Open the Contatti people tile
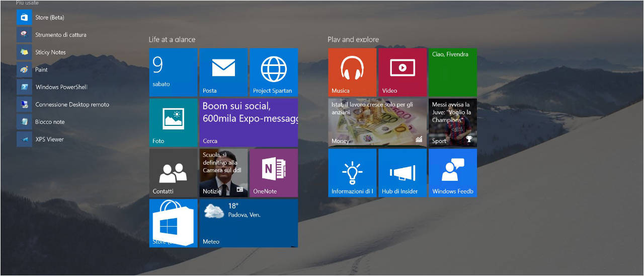644x276 pixels. tap(173, 173)
